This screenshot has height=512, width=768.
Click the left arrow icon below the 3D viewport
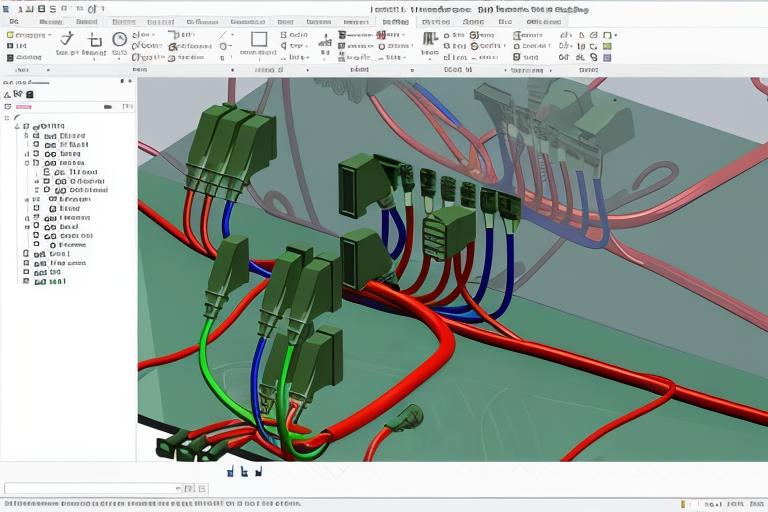pos(231,471)
